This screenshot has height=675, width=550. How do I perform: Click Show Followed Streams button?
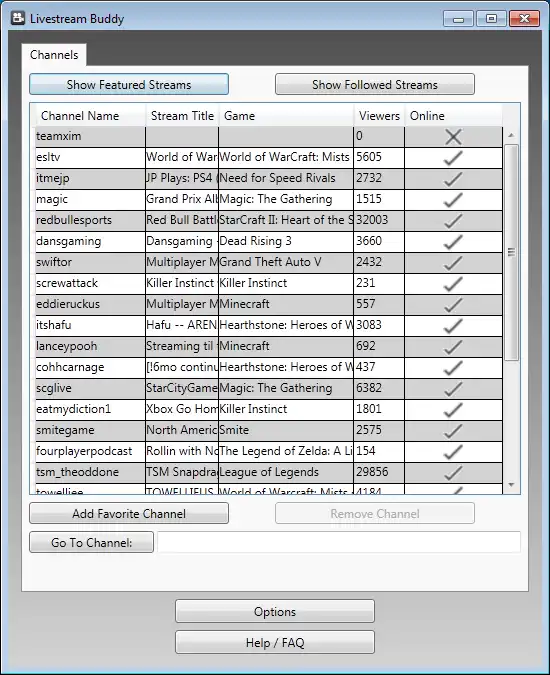tap(375, 84)
